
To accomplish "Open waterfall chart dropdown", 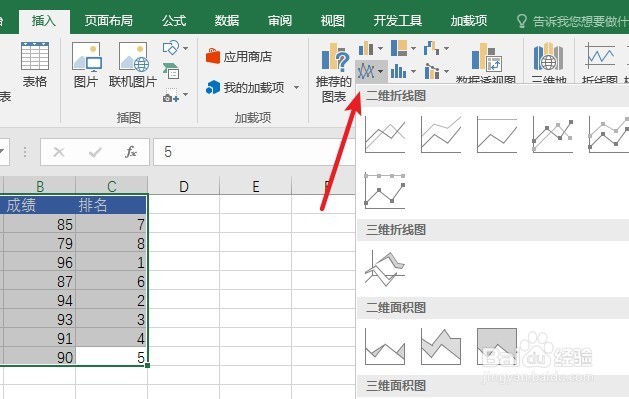I will pyautogui.click(x=436, y=49).
